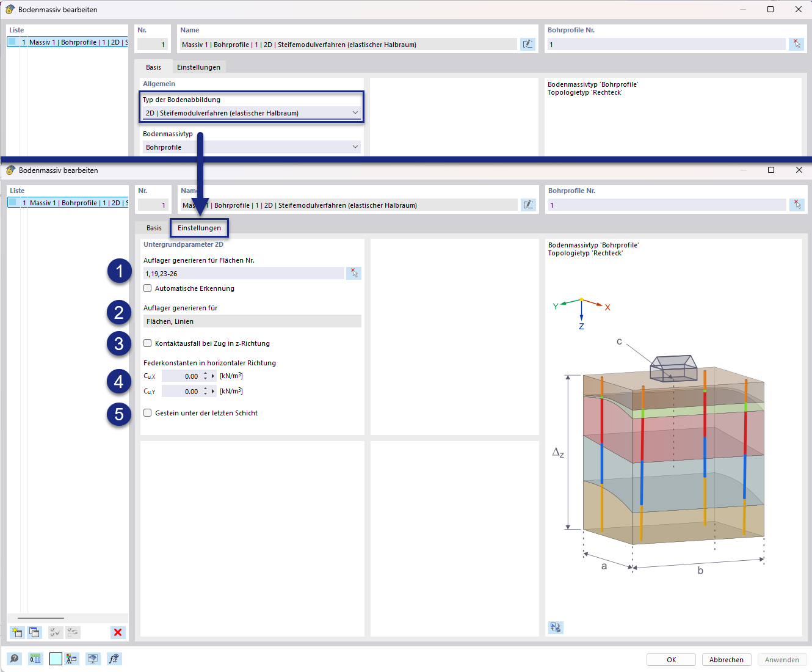Reset the 3D preview with the view icon
The height and width of the screenshot is (672, 812).
click(x=555, y=627)
